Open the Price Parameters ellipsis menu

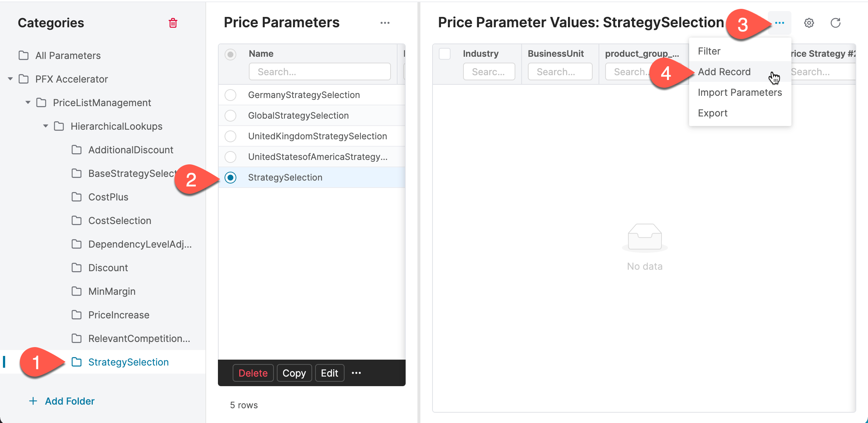(385, 23)
